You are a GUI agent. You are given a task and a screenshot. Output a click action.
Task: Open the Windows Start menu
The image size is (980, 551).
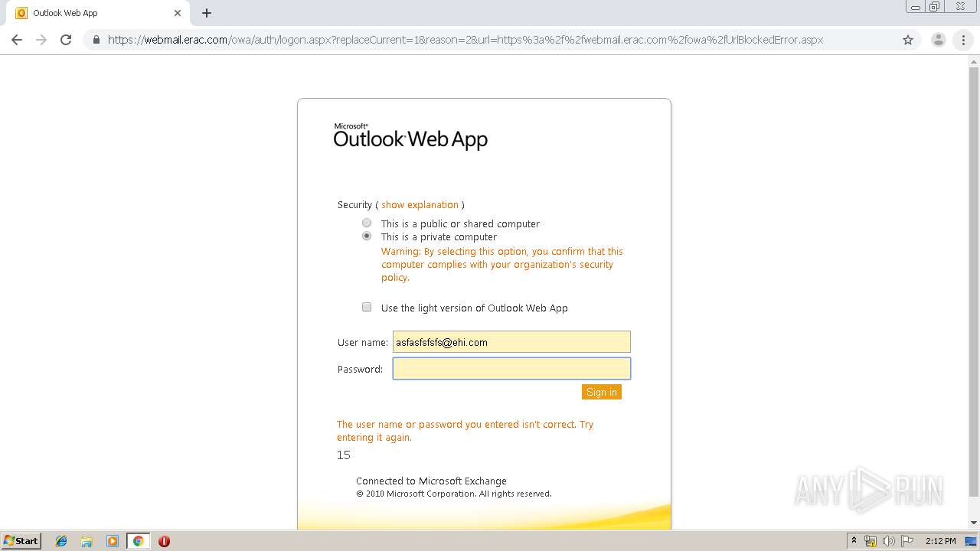(21, 541)
